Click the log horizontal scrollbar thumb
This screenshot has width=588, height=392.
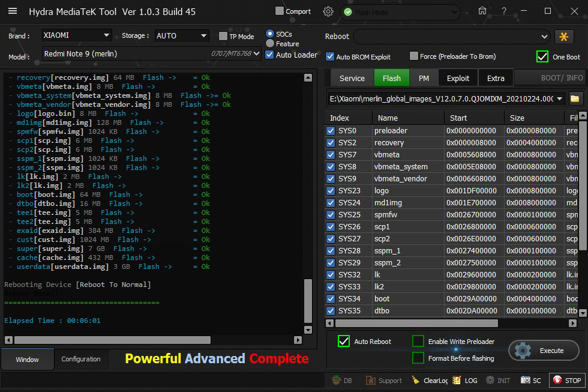pyautogui.click(x=112, y=340)
